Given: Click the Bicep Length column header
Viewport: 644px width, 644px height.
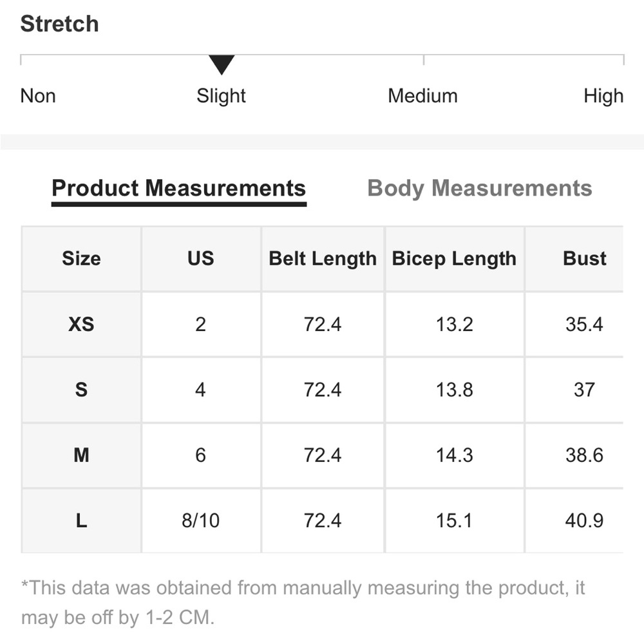Looking at the screenshot, I should tap(454, 258).
